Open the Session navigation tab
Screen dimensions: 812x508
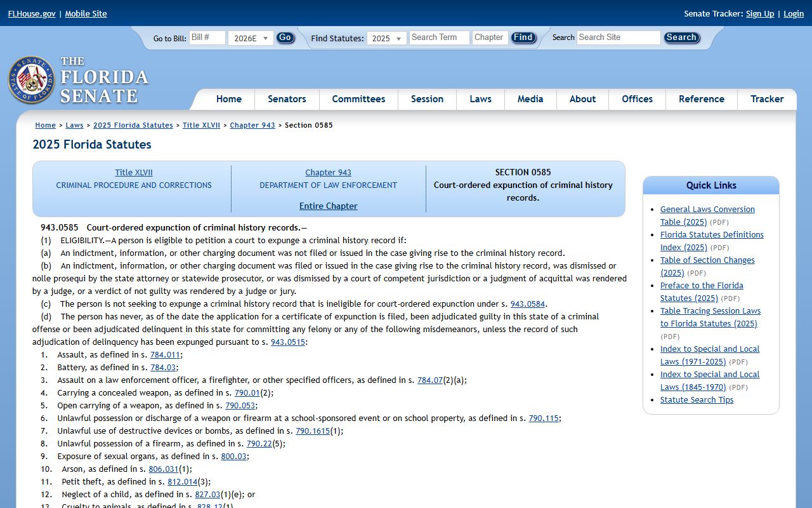coord(427,99)
